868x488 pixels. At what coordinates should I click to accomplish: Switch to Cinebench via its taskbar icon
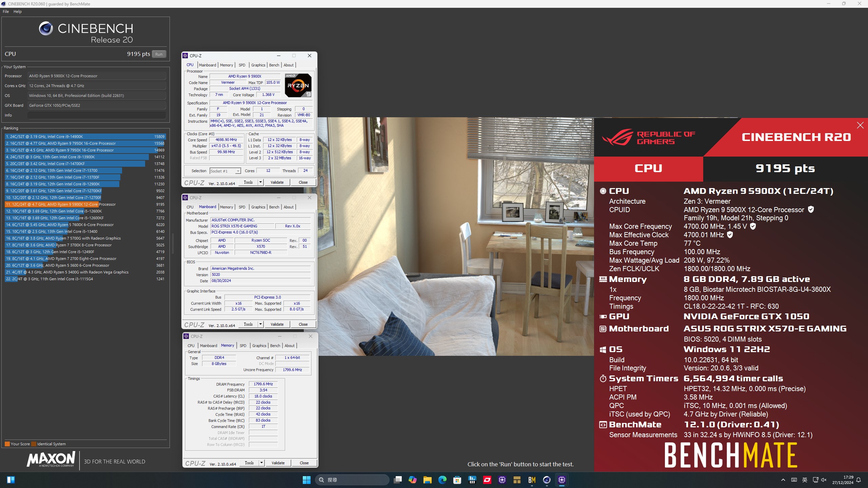pyautogui.click(x=547, y=480)
